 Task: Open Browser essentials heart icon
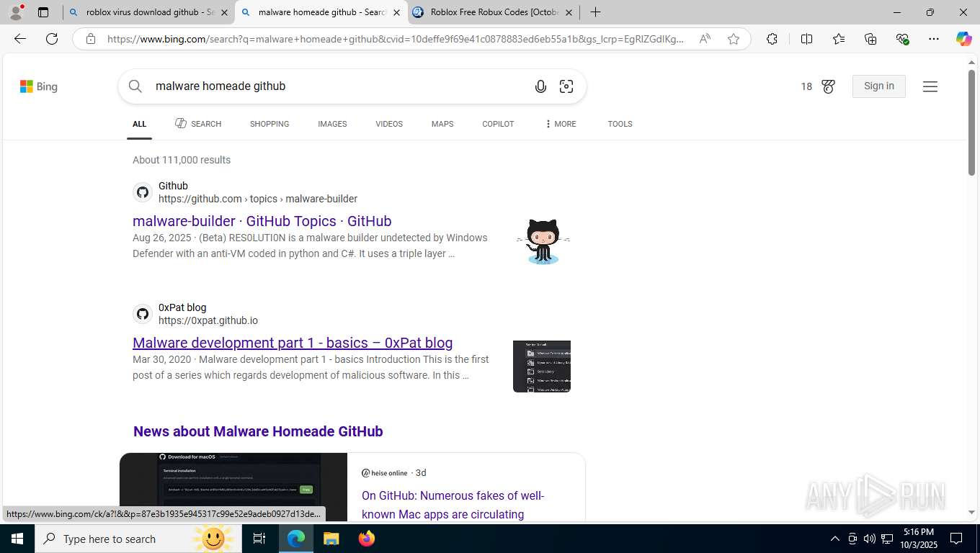point(902,39)
